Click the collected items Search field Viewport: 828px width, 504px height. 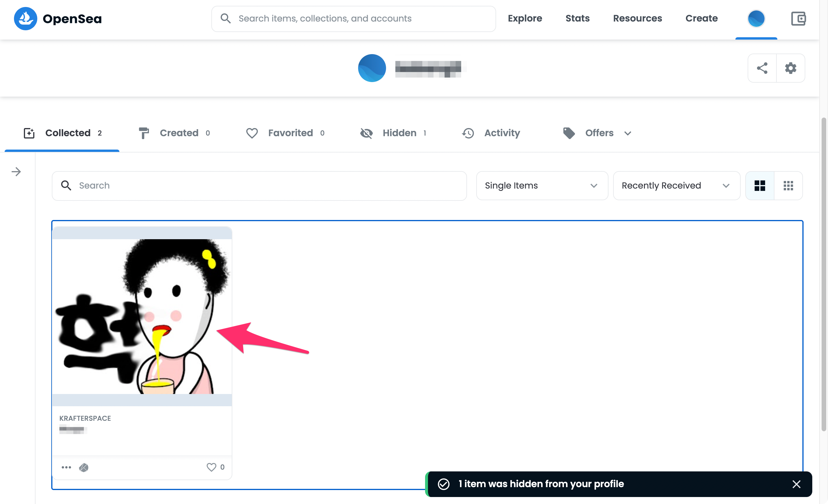pyautogui.click(x=259, y=186)
